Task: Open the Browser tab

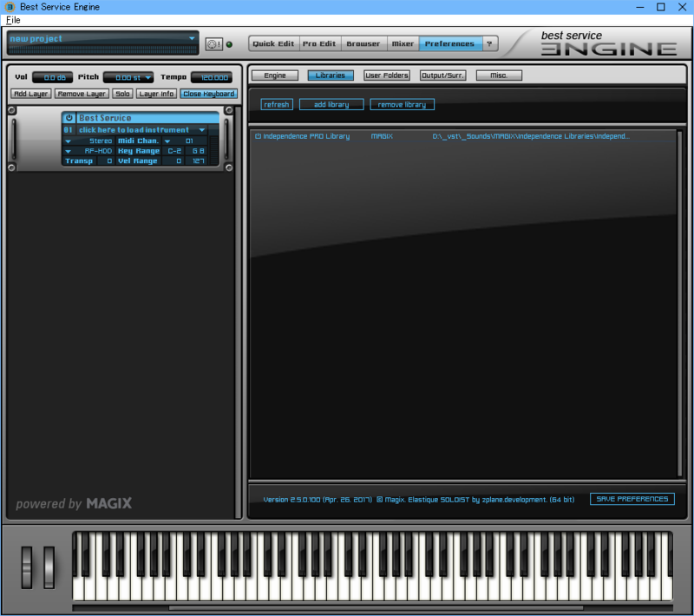Action: 363,43
